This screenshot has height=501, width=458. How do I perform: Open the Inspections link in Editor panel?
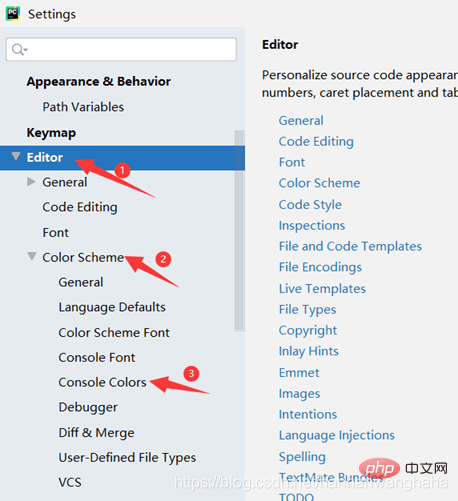pos(312,225)
